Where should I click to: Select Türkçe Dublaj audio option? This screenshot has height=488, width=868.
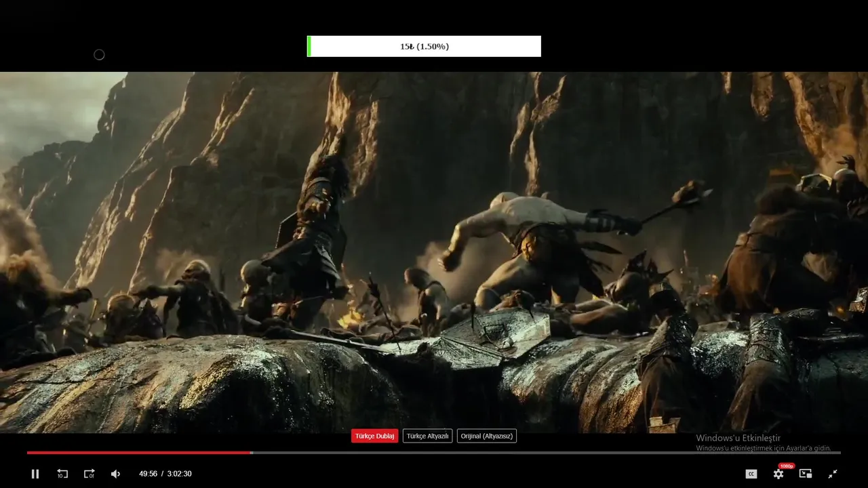[374, 436]
